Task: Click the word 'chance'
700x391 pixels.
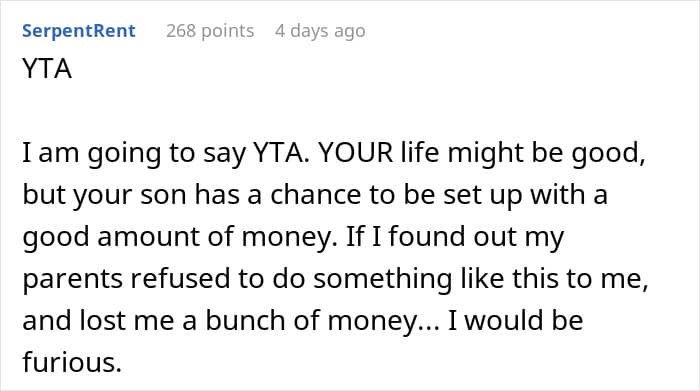Action: (315, 195)
